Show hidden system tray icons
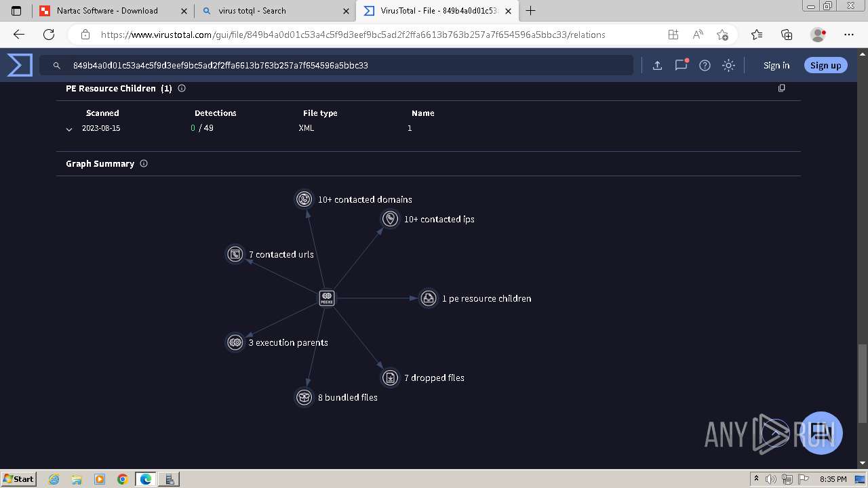868x488 pixels. [x=756, y=479]
